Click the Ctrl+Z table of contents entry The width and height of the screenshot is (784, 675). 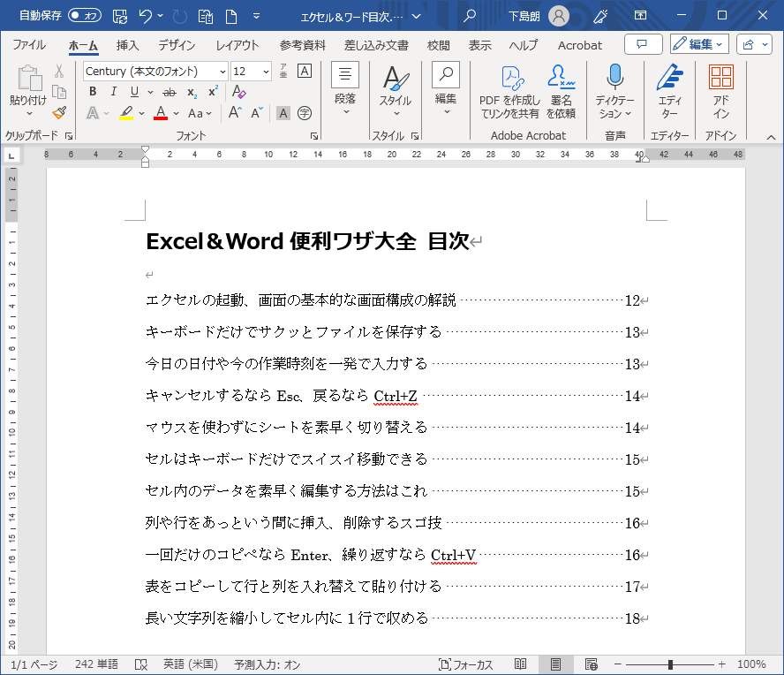coord(283,396)
